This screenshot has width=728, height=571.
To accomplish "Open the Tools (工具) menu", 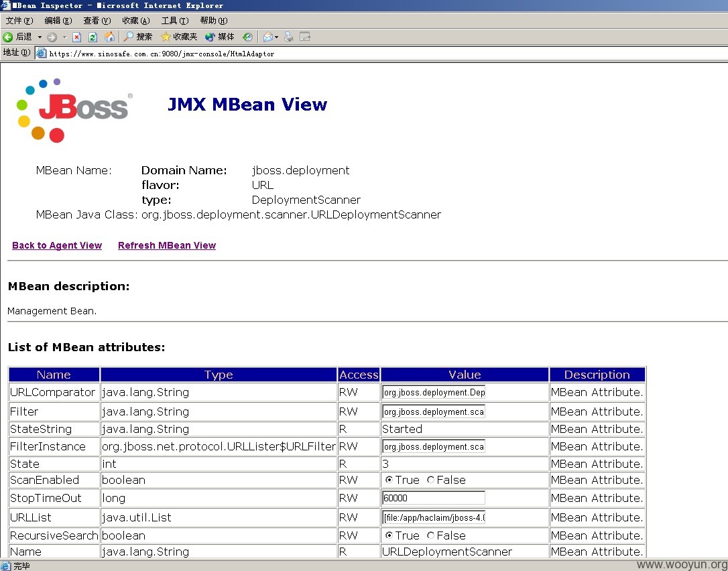I will pos(174,21).
